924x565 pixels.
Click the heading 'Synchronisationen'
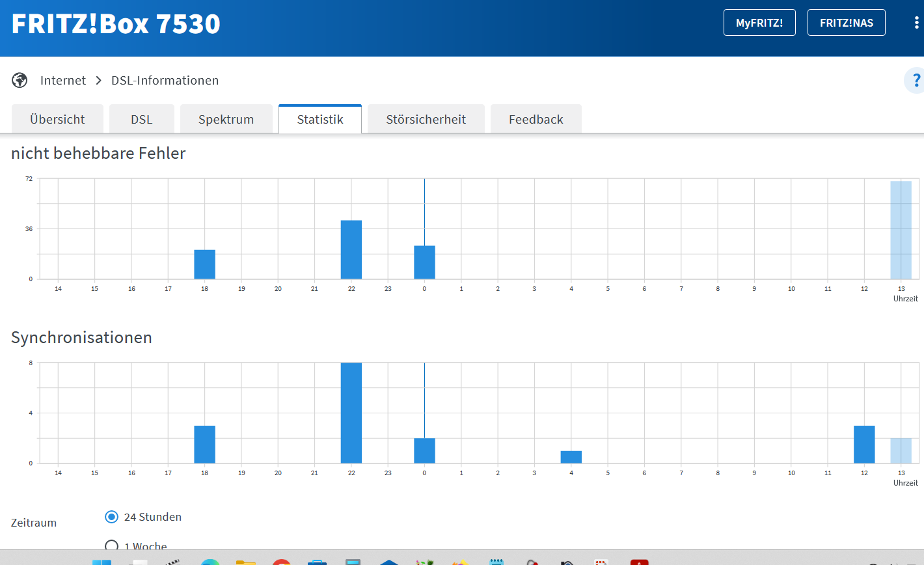81,337
